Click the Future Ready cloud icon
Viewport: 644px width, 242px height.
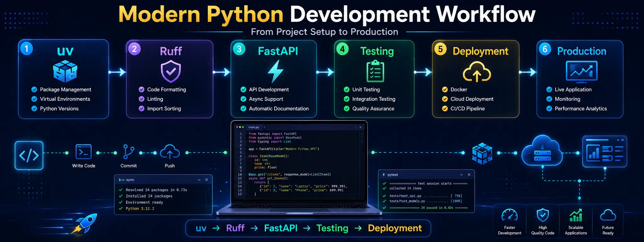pyautogui.click(x=608, y=215)
